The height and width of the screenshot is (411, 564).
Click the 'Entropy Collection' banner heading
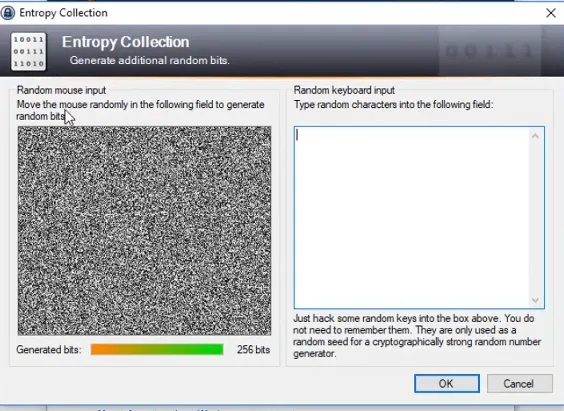126,42
